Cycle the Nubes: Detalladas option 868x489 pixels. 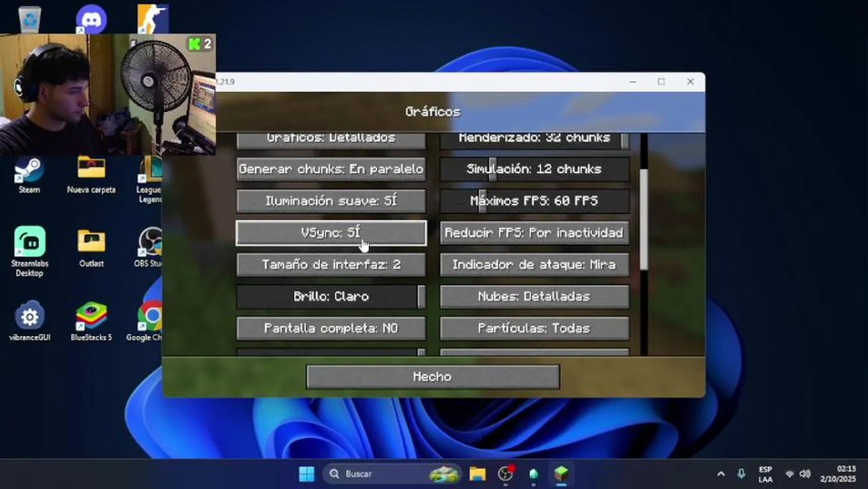[535, 296]
